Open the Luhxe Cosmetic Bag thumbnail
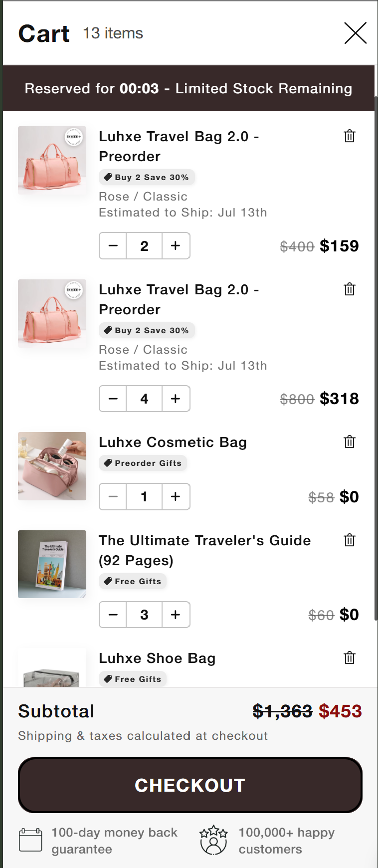The image size is (378, 868). click(x=52, y=466)
